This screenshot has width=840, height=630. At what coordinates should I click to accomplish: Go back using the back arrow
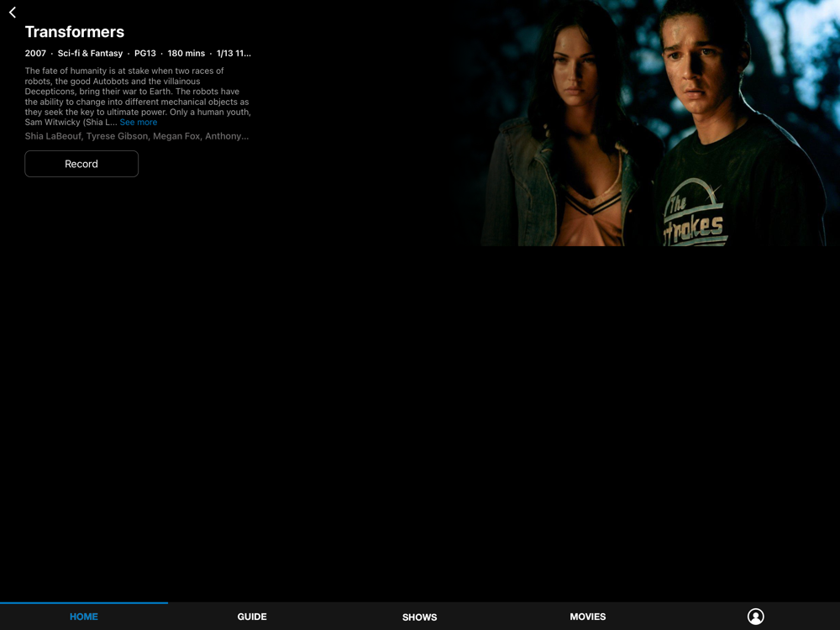(x=13, y=13)
